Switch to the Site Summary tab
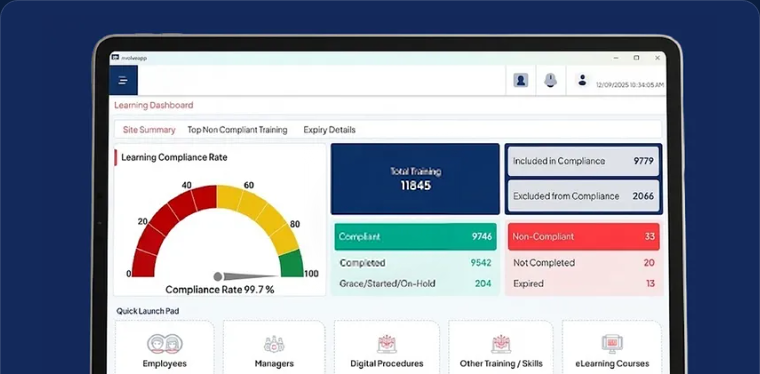Image resolution: width=760 pixels, height=374 pixels. [x=149, y=130]
